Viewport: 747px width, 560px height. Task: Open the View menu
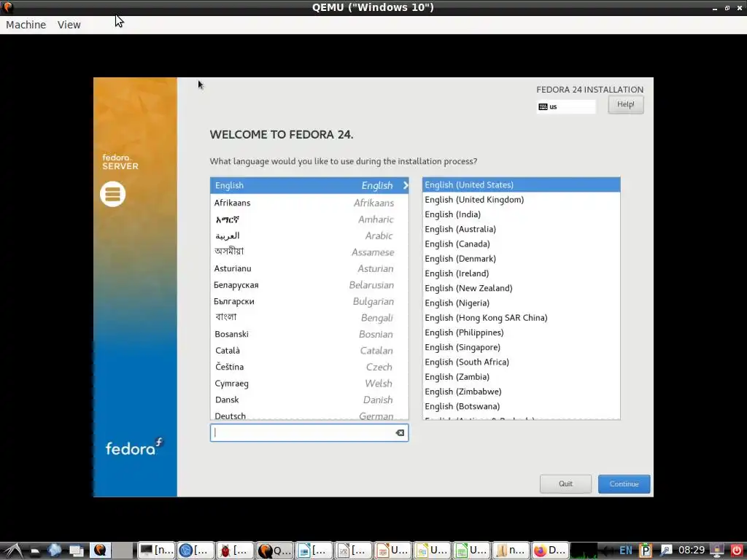pyautogui.click(x=69, y=25)
